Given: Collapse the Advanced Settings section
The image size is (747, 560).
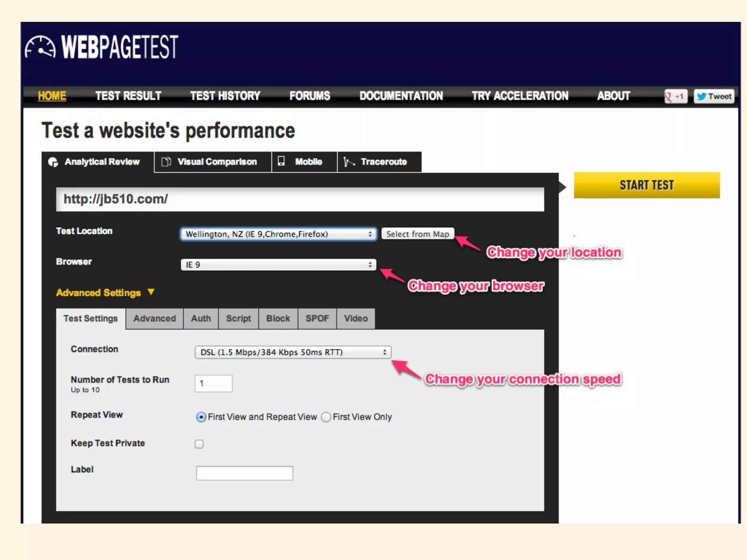Looking at the screenshot, I should click(x=105, y=293).
